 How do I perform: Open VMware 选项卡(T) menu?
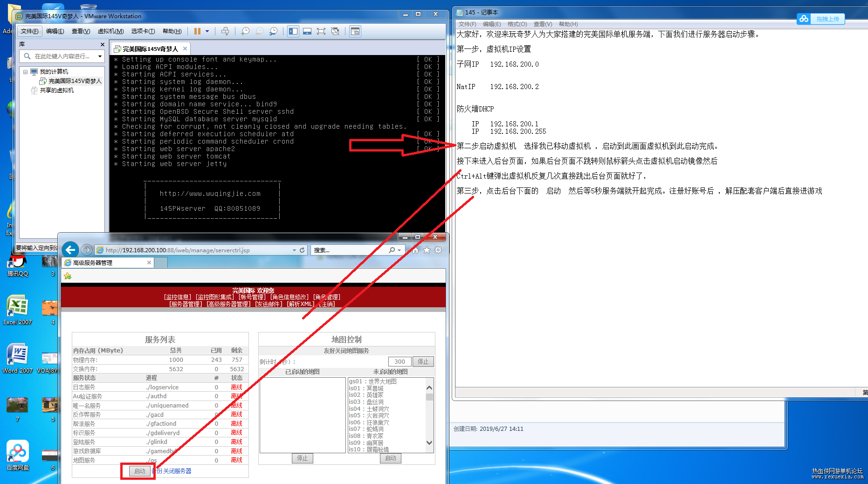[143, 31]
